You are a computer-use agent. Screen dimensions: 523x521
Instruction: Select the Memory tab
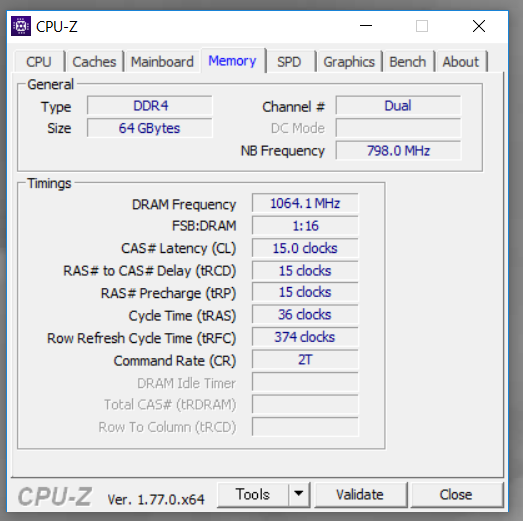tap(232, 61)
